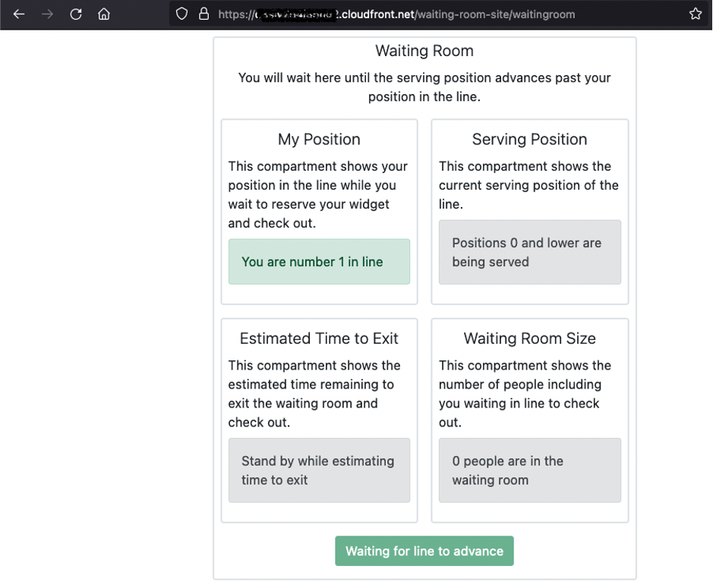The width and height of the screenshot is (713, 588).
Task: Click the 'You will wait here until' description
Action: point(424,87)
